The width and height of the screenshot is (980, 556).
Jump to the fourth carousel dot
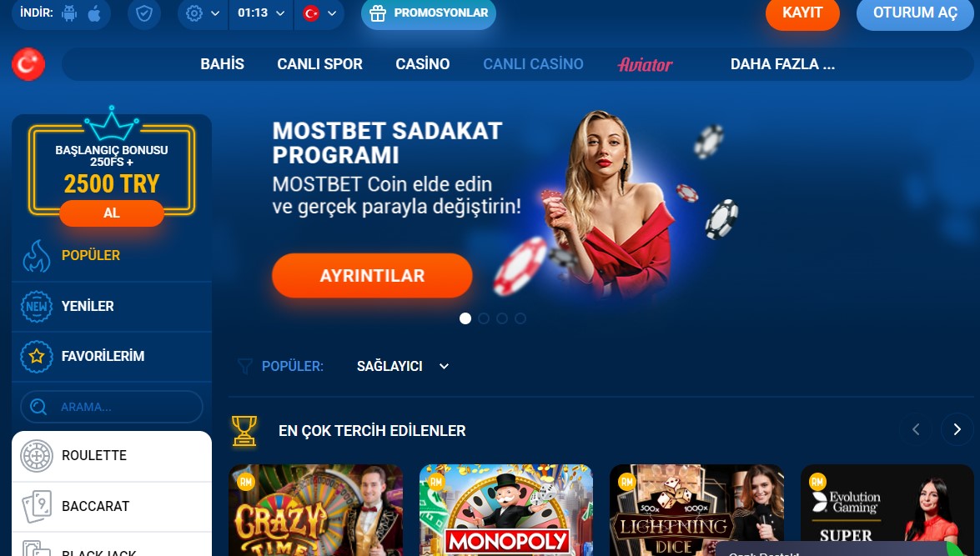point(520,318)
